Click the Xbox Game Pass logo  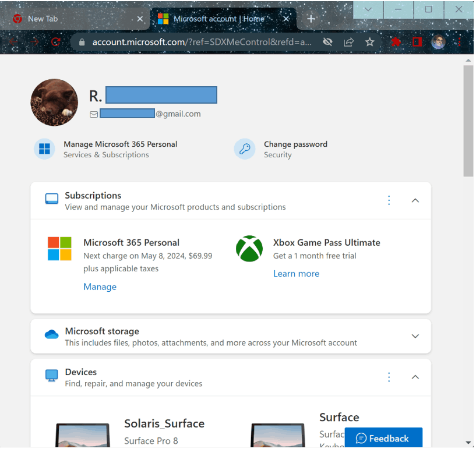(249, 249)
